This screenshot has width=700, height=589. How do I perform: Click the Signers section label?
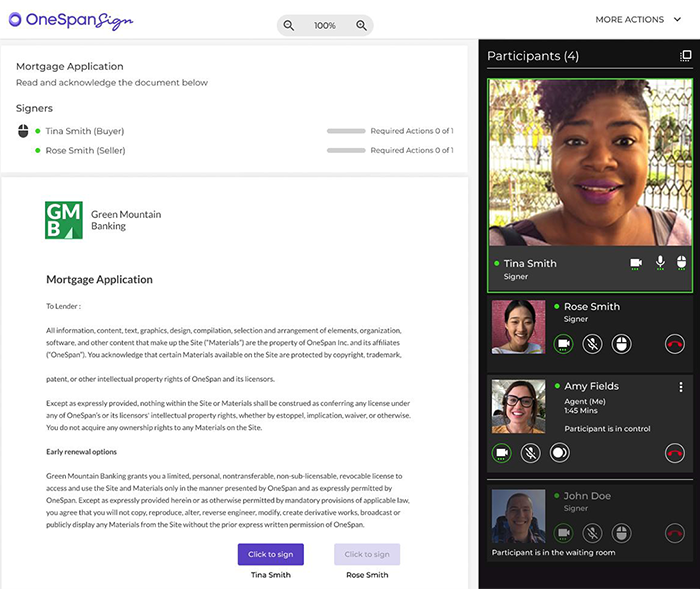(34, 108)
